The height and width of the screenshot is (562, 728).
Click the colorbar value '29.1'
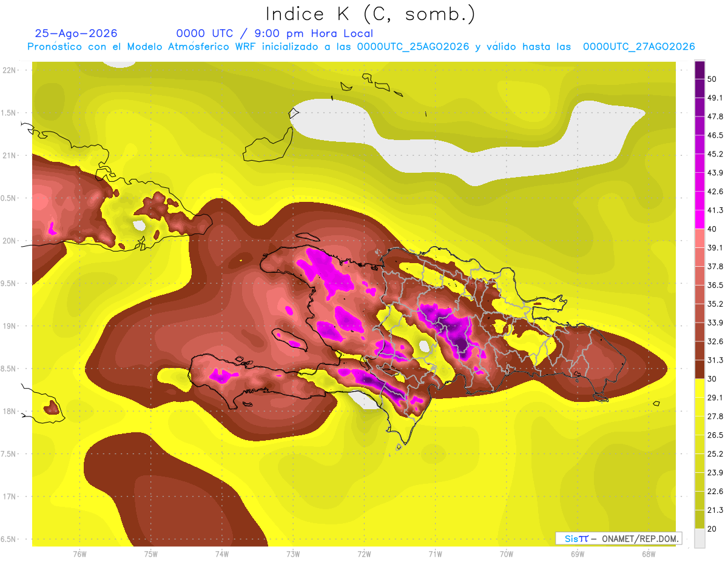[x=715, y=398]
